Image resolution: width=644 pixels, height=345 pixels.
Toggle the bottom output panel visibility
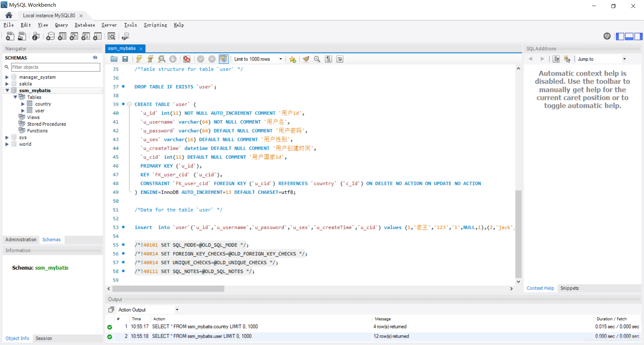point(629,36)
